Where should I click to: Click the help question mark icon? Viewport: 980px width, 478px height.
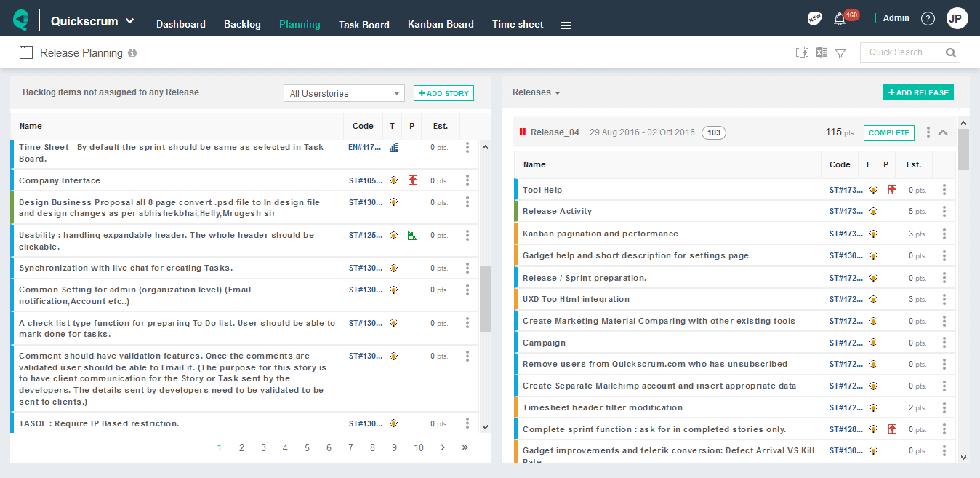pos(928,18)
